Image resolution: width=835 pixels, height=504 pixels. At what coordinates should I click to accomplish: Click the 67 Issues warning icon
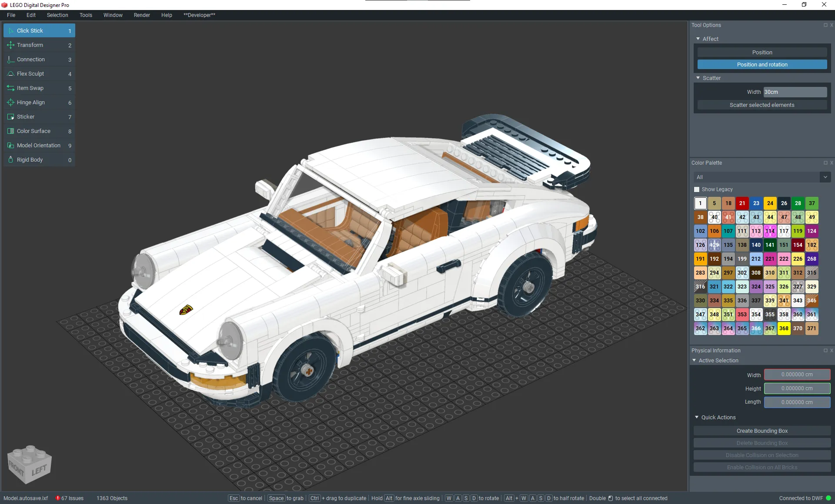tap(57, 498)
